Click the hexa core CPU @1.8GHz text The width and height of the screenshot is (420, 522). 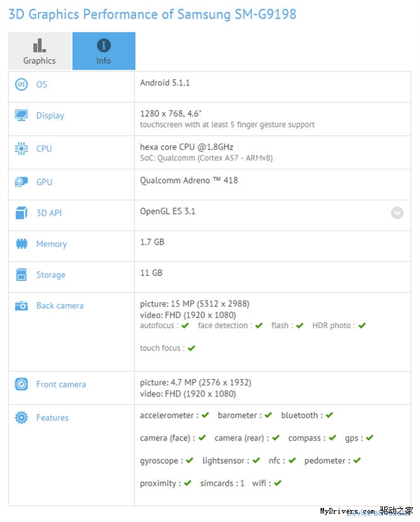(187, 147)
